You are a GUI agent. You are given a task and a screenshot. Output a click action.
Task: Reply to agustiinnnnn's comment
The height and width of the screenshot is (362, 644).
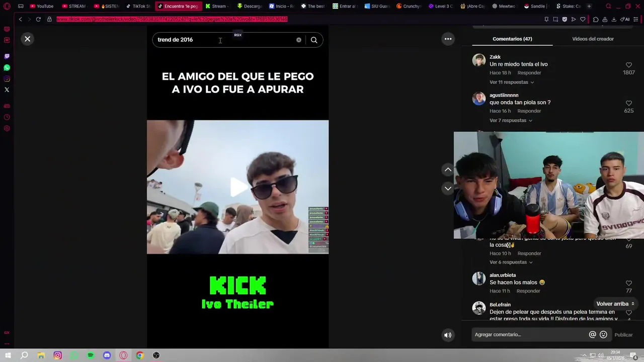tap(529, 111)
